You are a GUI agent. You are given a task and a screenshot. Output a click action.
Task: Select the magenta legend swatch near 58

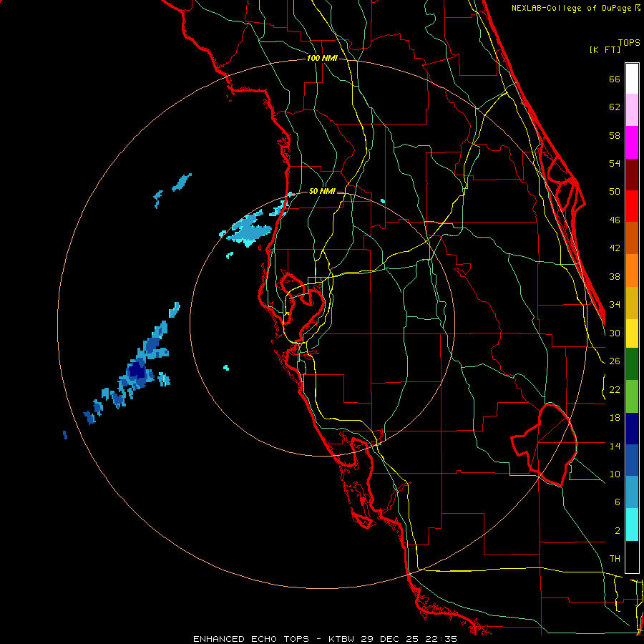pos(632,142)
